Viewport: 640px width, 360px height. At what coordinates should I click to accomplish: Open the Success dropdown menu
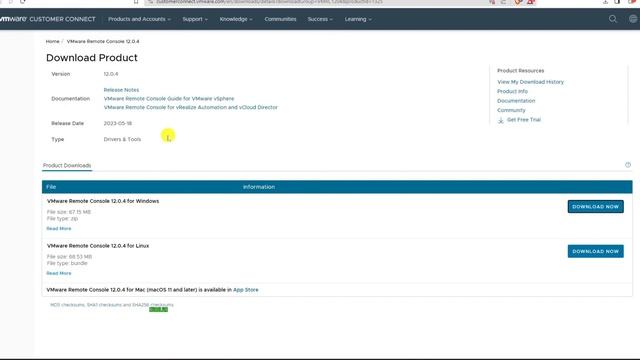(320, 19)
